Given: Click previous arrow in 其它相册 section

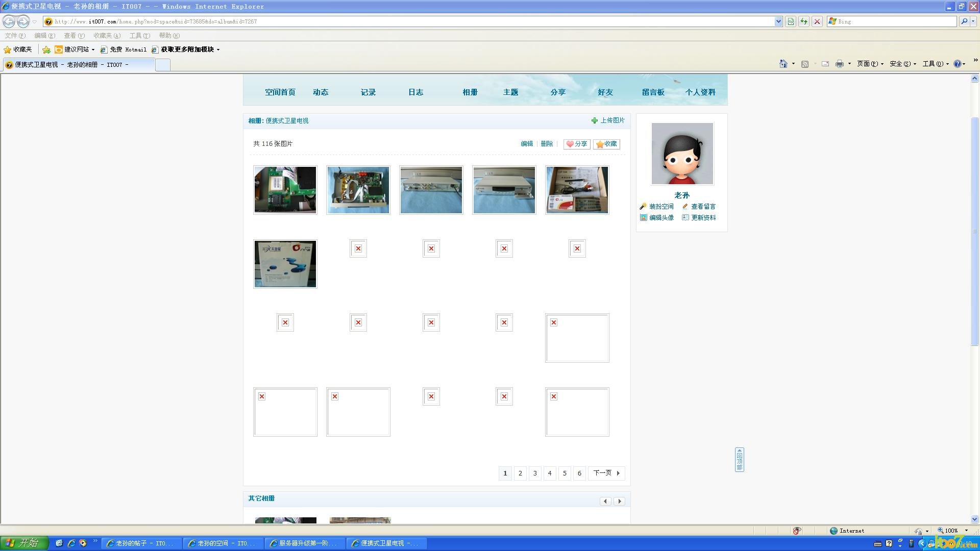Looking at the screenshot, I should [x=605, y=501].
